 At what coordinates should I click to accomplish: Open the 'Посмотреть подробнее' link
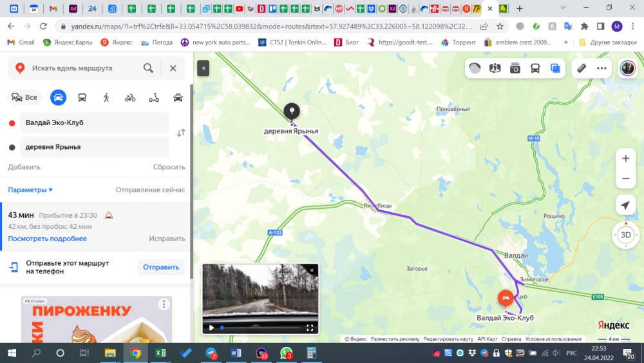tap(47, 239)
